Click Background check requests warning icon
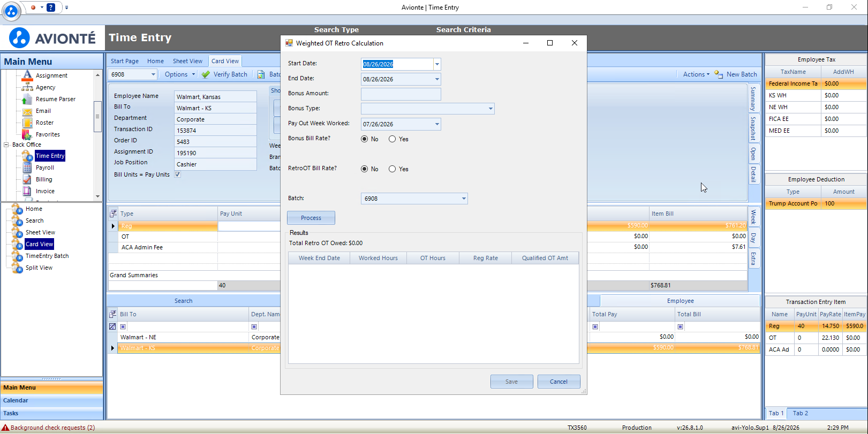Viewport: 868px width, 434px height. tap(5, 428)
